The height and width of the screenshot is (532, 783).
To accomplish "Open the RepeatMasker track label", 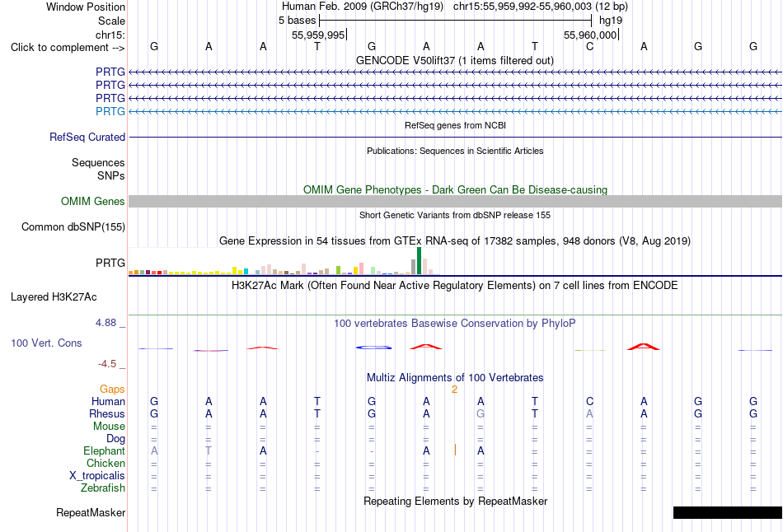I will [x=91, y=512].
